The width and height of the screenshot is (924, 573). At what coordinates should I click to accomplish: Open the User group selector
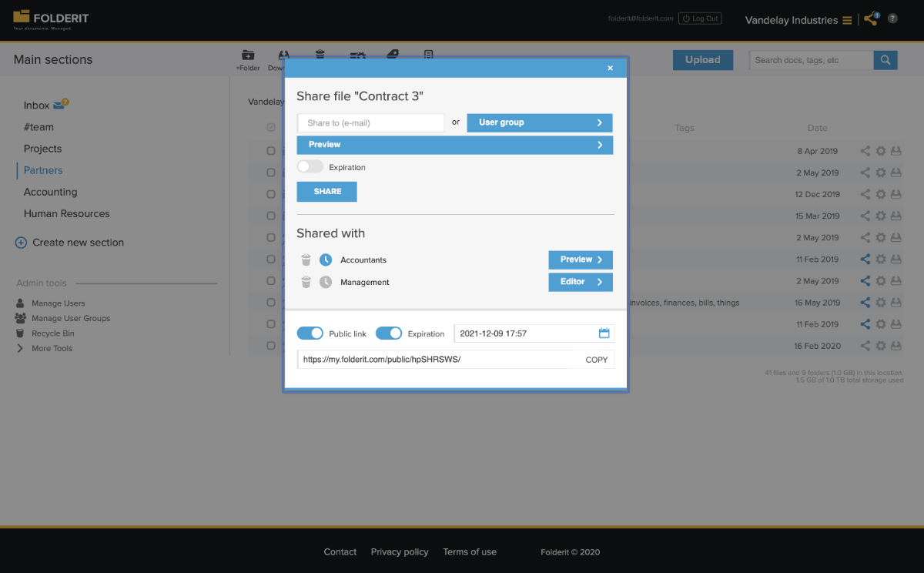coord(539,122)
